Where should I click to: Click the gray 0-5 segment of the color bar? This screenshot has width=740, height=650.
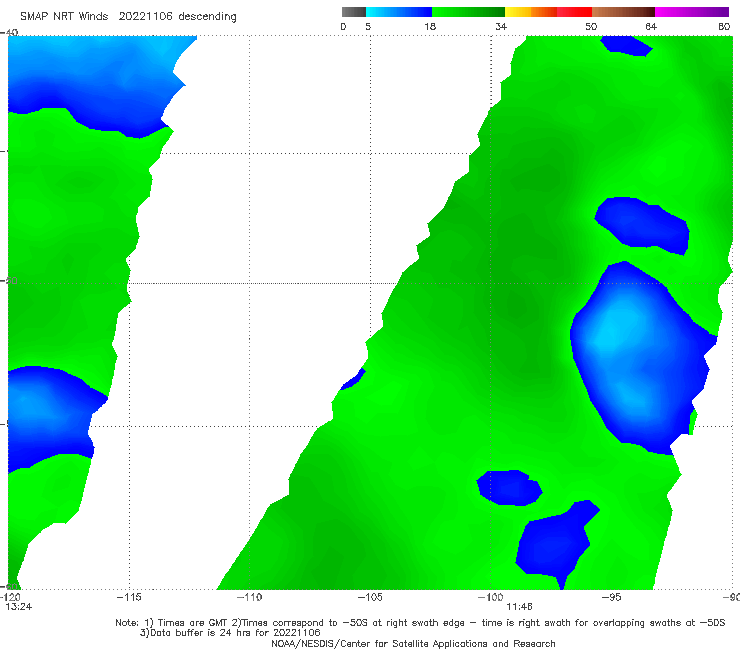[354, 12]
